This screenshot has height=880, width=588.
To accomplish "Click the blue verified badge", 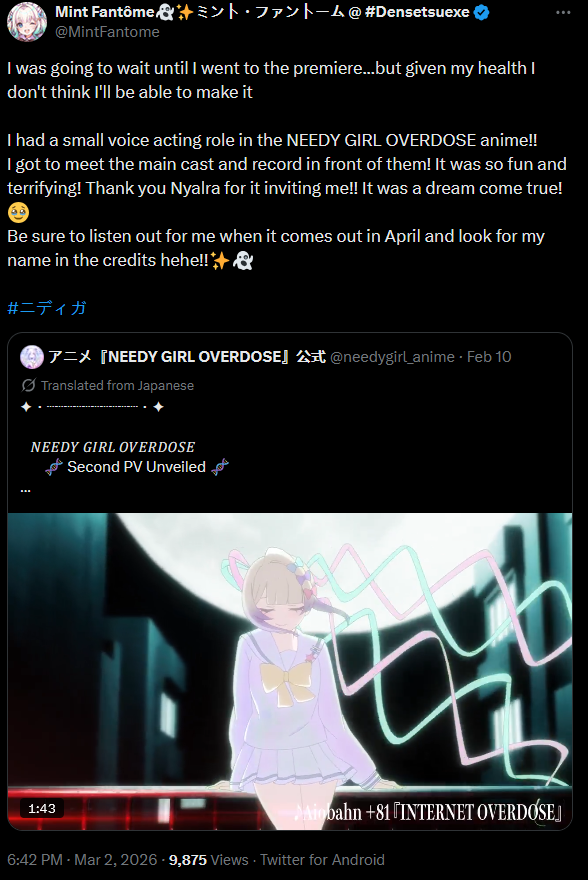I will [x=481, y=12].
